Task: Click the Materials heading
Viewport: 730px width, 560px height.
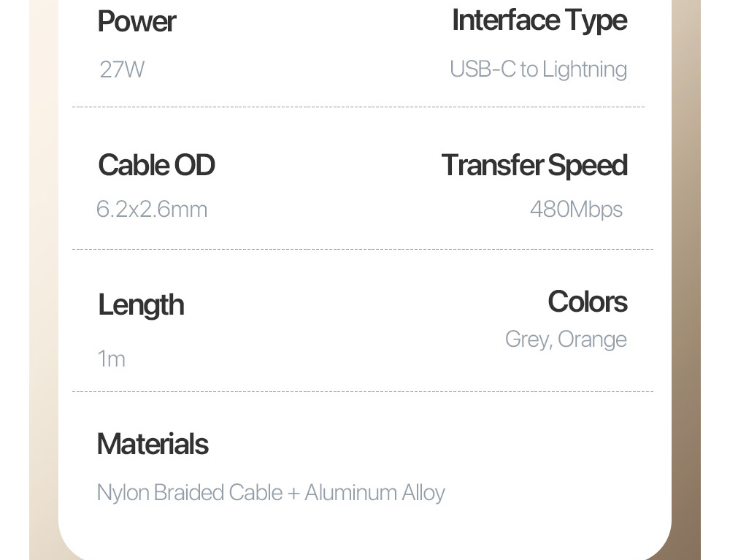Action: [x=153, y=444]
